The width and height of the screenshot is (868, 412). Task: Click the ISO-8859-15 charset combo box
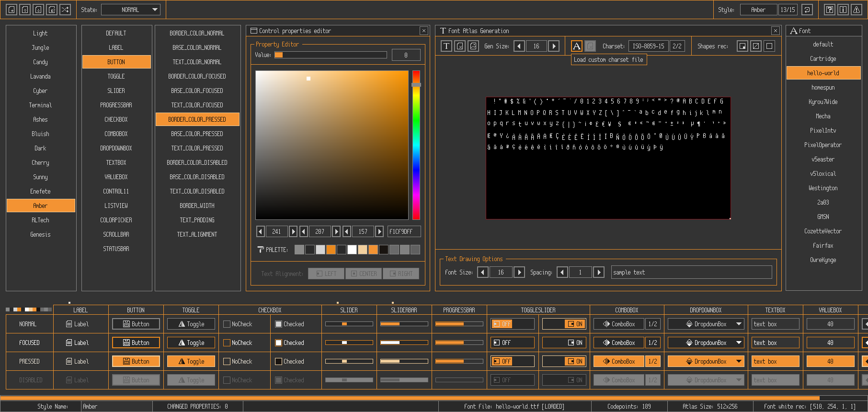pyautogui.click(x=648, y=46)
